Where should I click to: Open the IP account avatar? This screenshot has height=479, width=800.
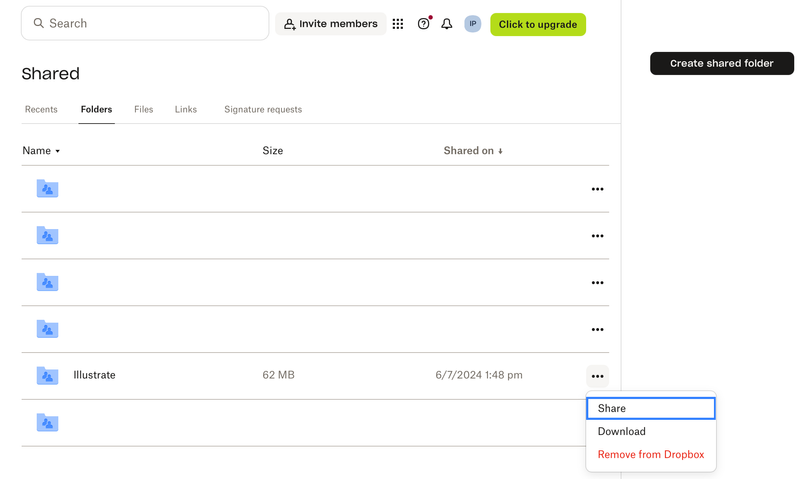coord(472,24)
